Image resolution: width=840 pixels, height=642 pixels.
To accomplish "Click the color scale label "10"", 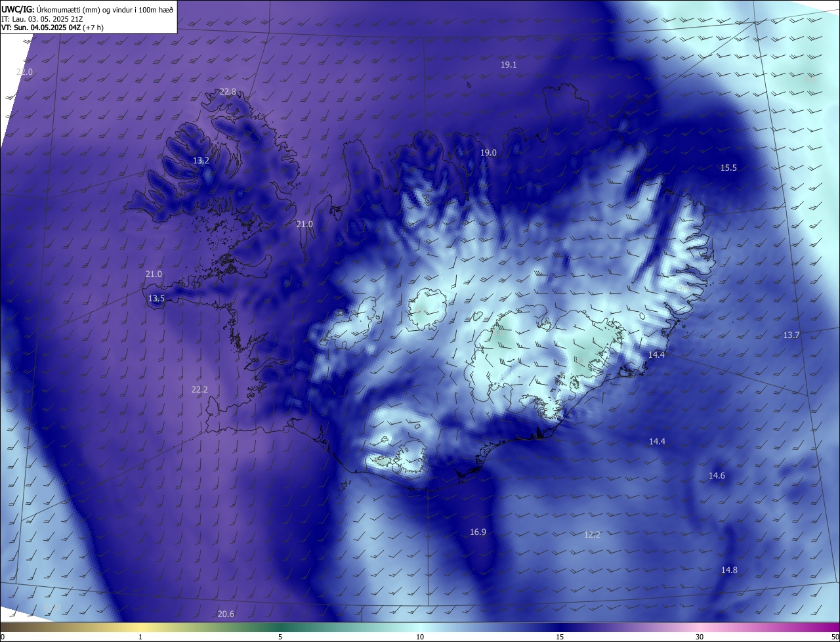I will click(420, 637).
